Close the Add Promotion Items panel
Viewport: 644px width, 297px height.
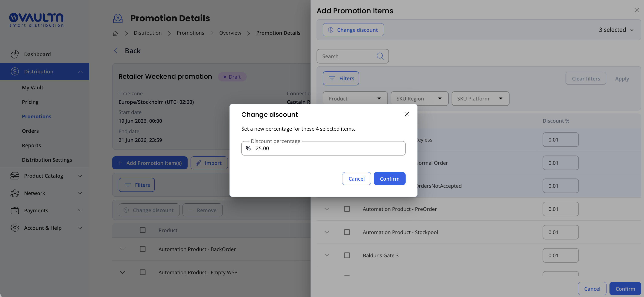click(637, 10)
